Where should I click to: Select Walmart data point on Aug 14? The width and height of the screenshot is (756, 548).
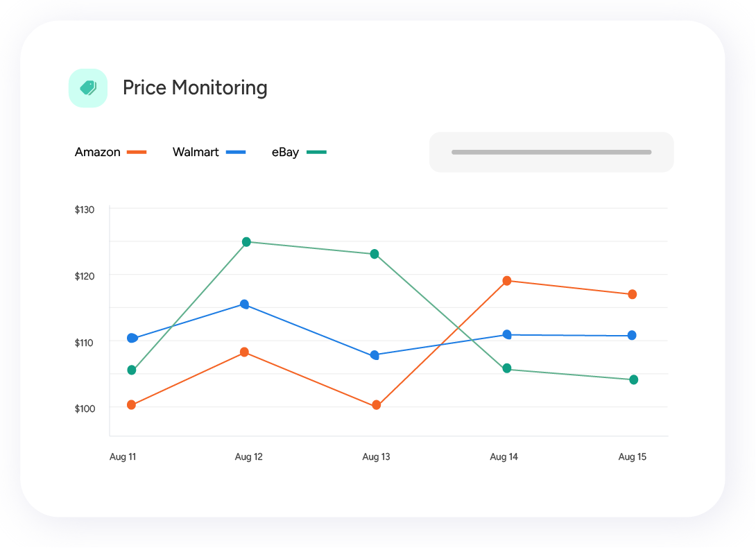(x=507, y=334)
